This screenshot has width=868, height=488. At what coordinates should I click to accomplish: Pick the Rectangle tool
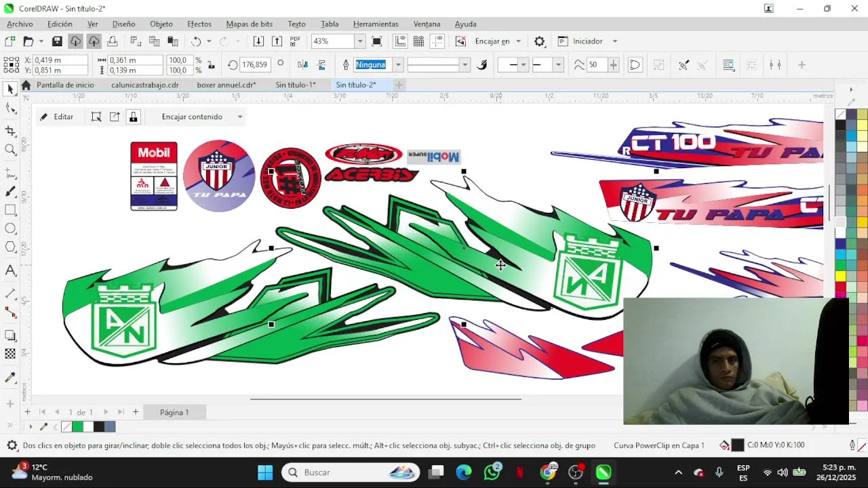click(x=10, y=210)
